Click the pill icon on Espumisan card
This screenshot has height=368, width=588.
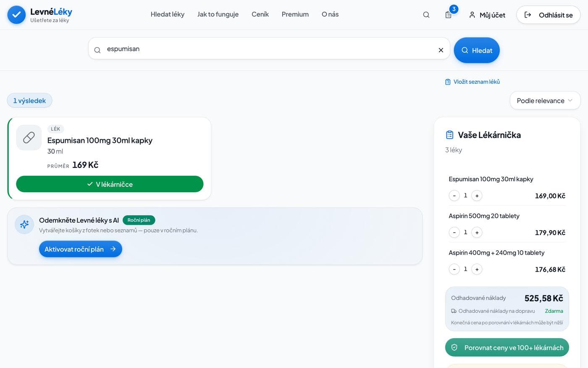point(29,138)
